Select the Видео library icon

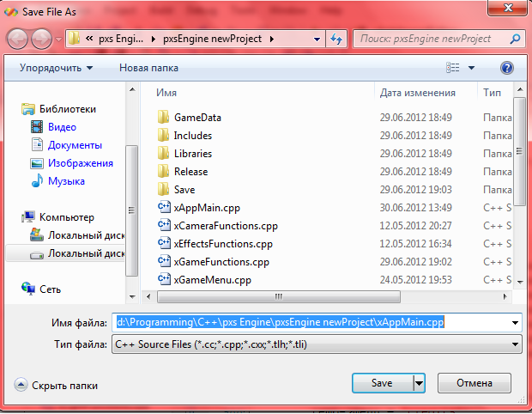37,127
